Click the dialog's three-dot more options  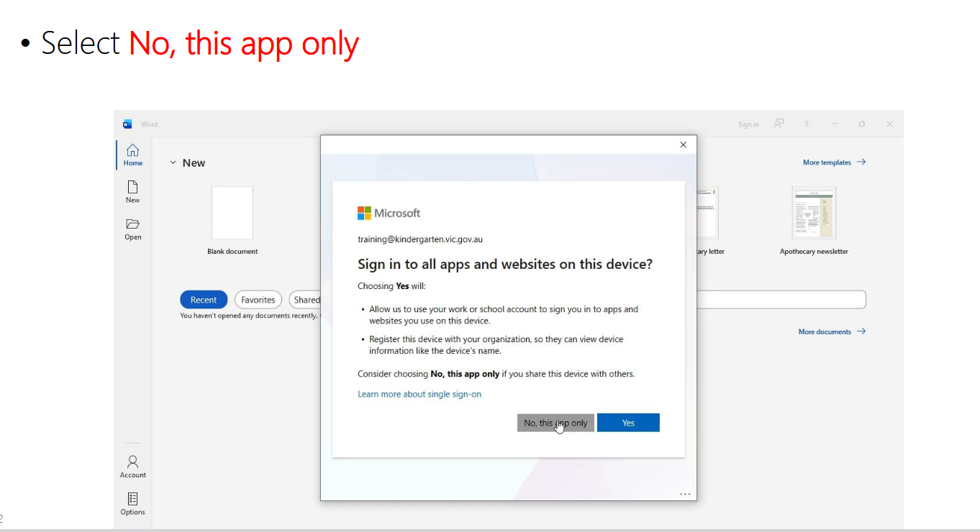[x=685, y=494]
